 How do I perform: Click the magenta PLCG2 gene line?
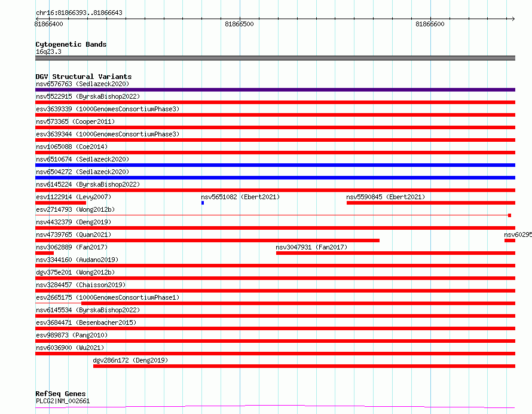point(275,407)
